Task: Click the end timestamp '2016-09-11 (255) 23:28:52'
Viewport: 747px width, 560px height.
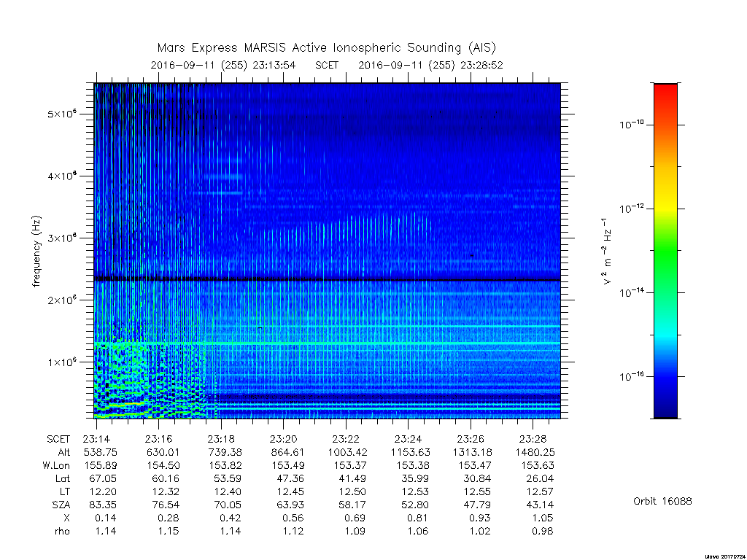Action: [x=430, y=65]
